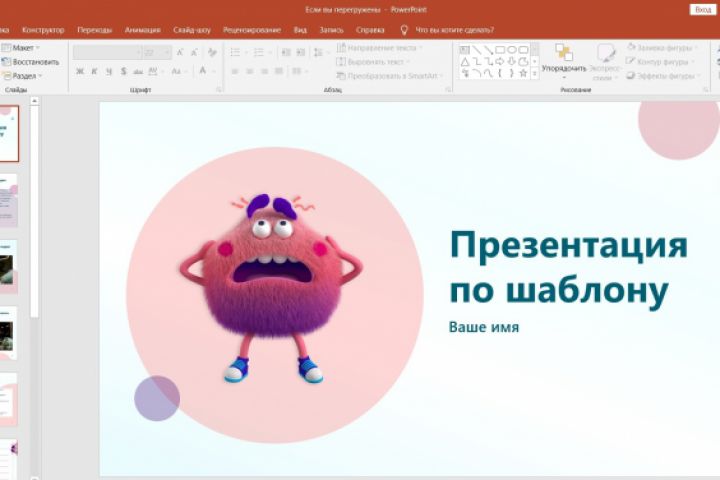Align text left in paragraph
Viewport: 720px width, 480px height.
tap(235, 71)
